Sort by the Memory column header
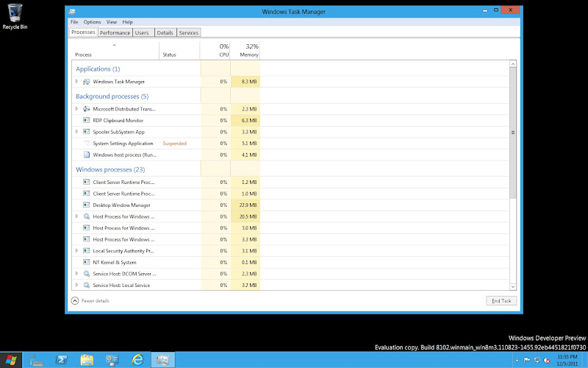 (x=245, y=51)
